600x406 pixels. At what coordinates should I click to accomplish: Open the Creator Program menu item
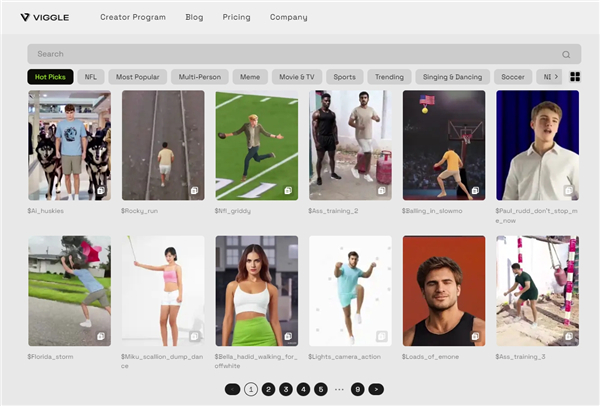pos(134,17)
